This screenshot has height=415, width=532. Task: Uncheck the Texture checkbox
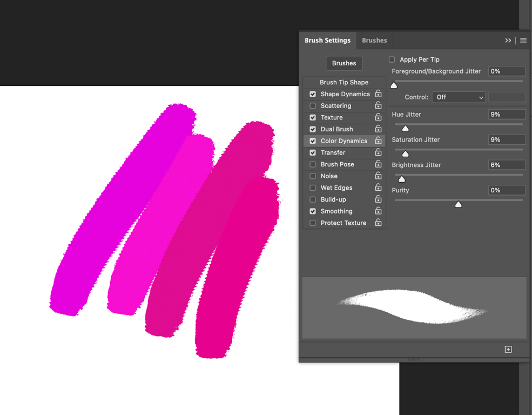pos(313,117)
